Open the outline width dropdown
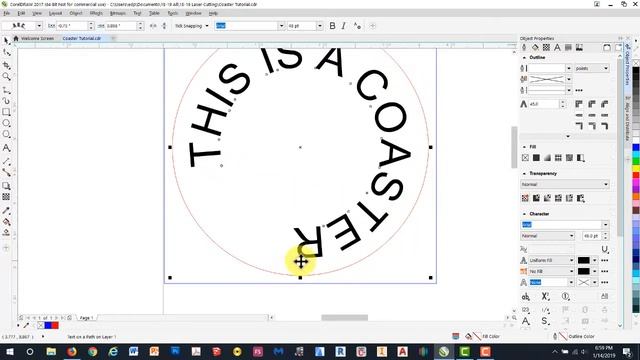 click(569, 68)
